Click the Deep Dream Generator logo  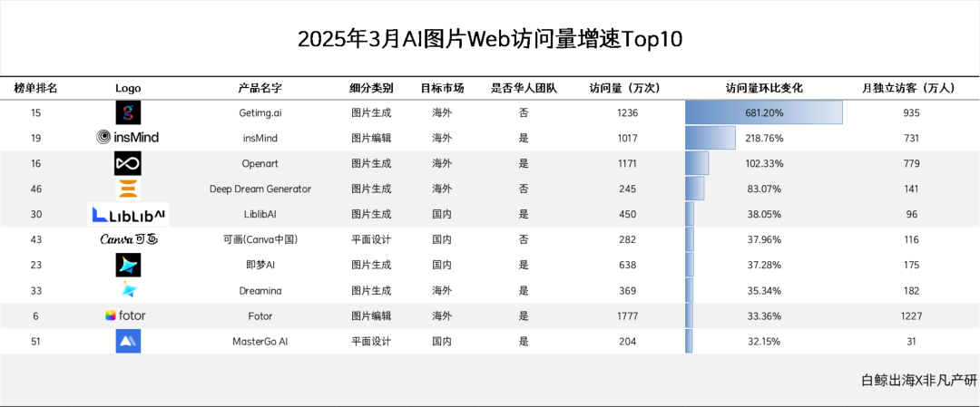tap(130, 189)
